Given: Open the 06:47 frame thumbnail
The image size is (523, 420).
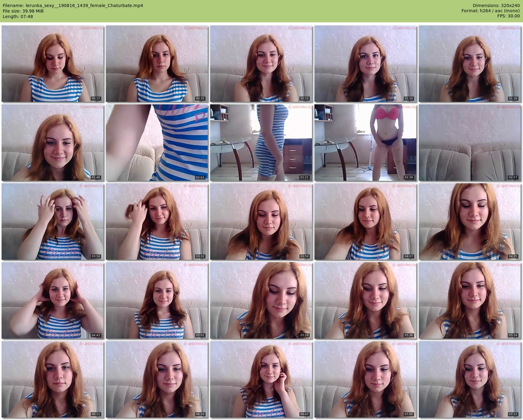Looking at the screenshot, I should pos(261,379).
